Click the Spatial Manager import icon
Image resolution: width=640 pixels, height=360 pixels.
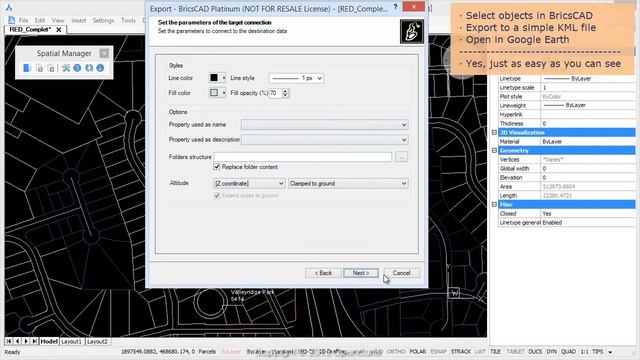(27, 68)
